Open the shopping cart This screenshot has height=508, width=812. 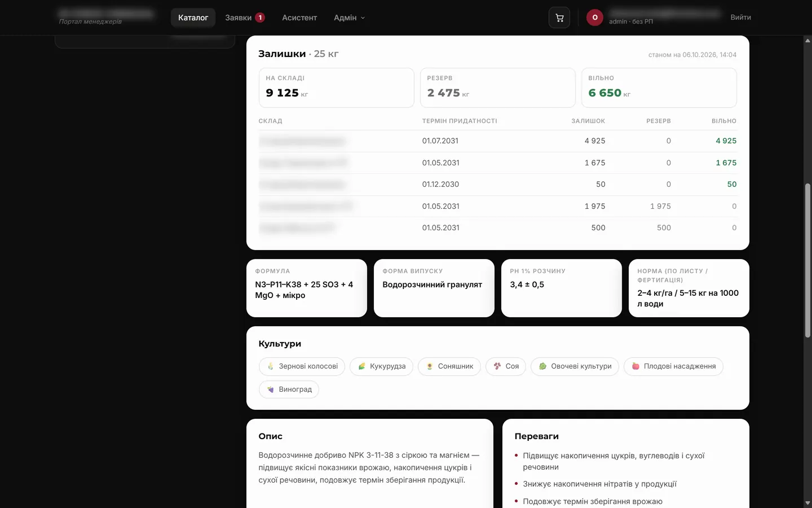559,17
